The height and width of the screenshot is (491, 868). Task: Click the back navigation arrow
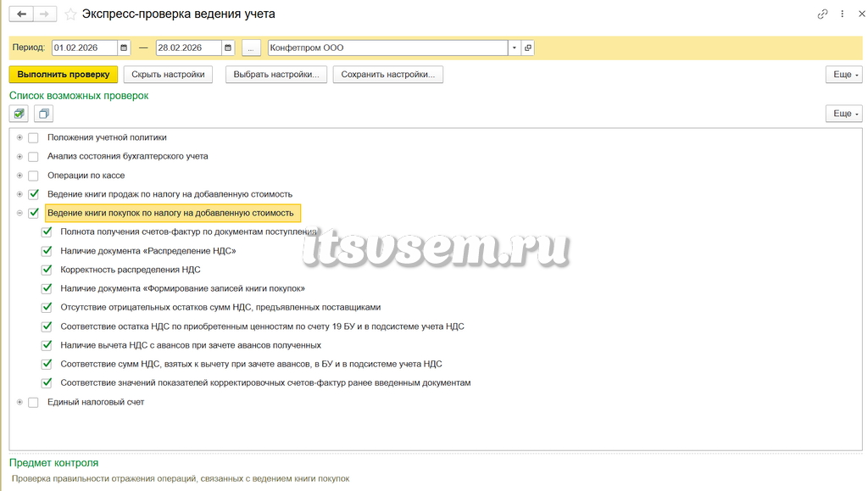[x=21, y=14]
